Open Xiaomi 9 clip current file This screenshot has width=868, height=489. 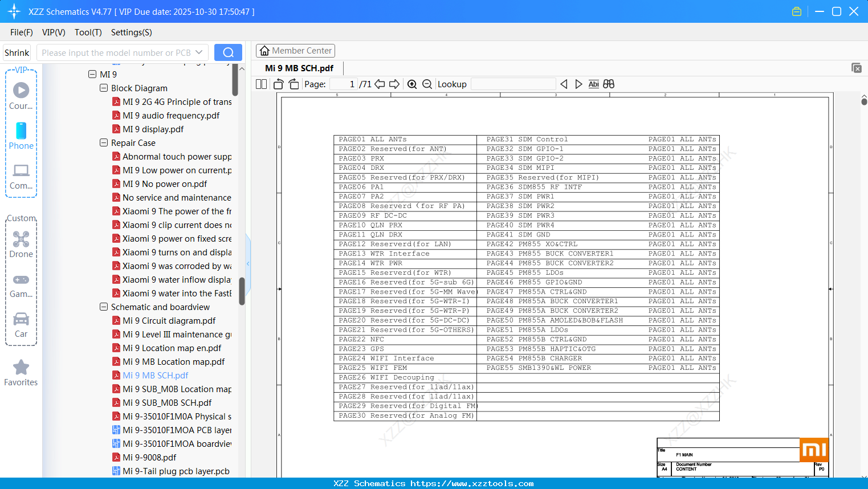click(x=172, y=225)
